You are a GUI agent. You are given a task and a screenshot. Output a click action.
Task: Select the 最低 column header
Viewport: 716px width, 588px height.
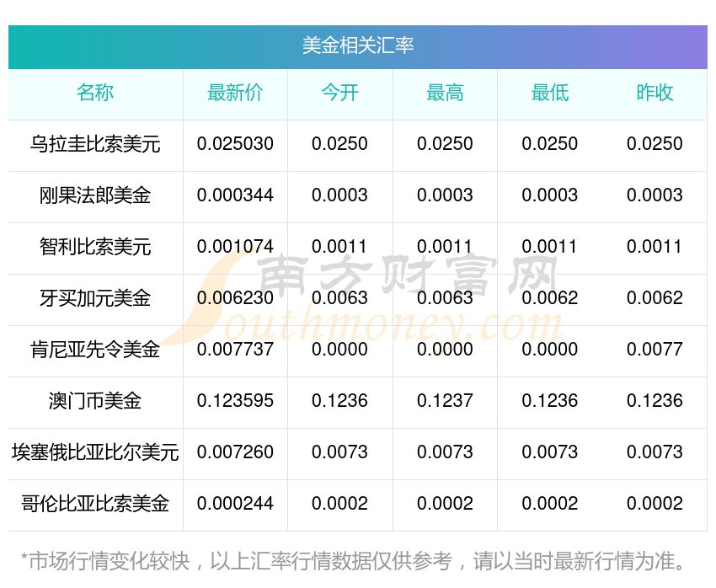[x=550, y=93]
